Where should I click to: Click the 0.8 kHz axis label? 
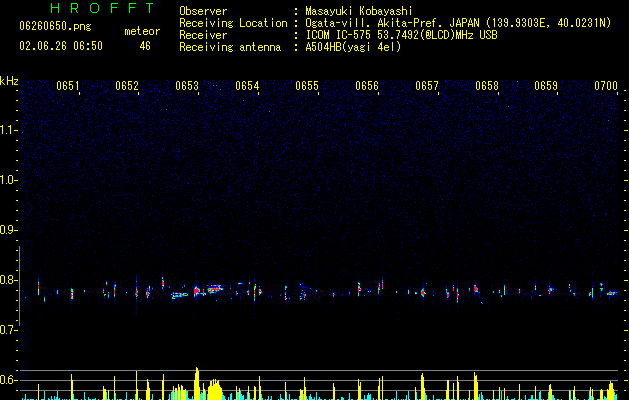[9, 280]
